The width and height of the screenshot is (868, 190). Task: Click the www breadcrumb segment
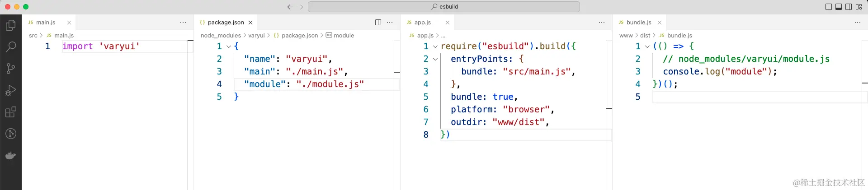click(x=626, y=35)
